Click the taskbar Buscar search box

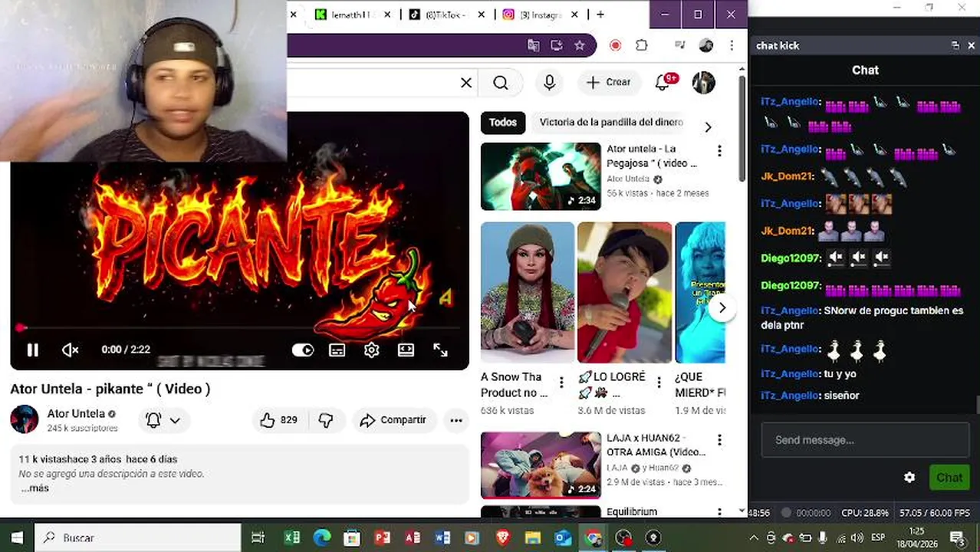(138, 537)
